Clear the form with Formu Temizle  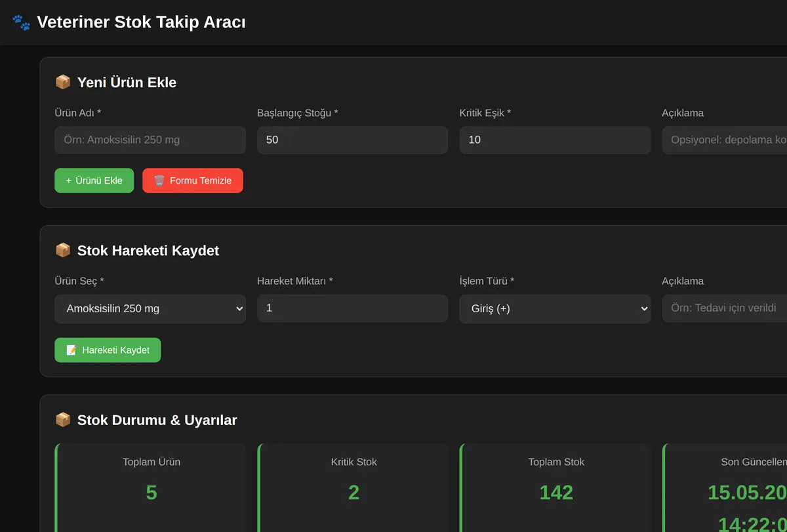click(193, 180)
